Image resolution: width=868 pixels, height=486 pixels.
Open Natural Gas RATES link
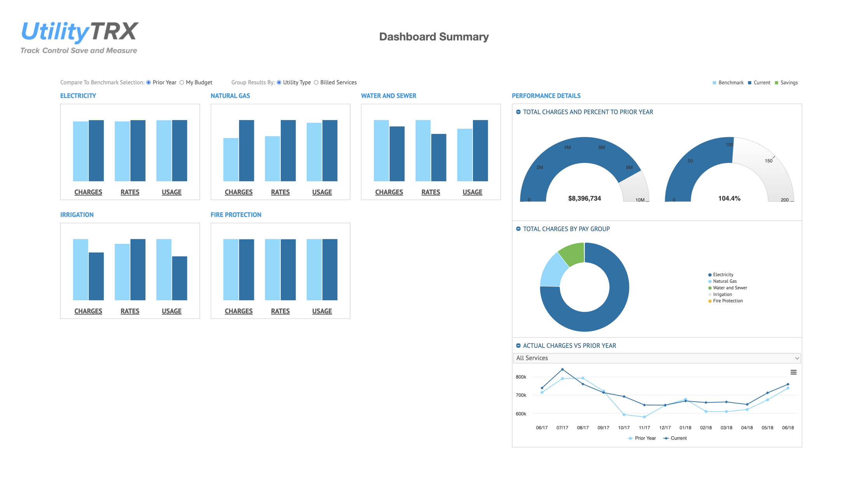click(x=280, y=192)
